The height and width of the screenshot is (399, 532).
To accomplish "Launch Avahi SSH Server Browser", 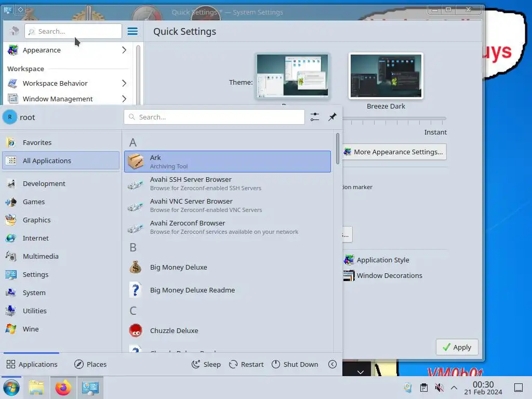I will pyautogui.click(x=228, y=183).
